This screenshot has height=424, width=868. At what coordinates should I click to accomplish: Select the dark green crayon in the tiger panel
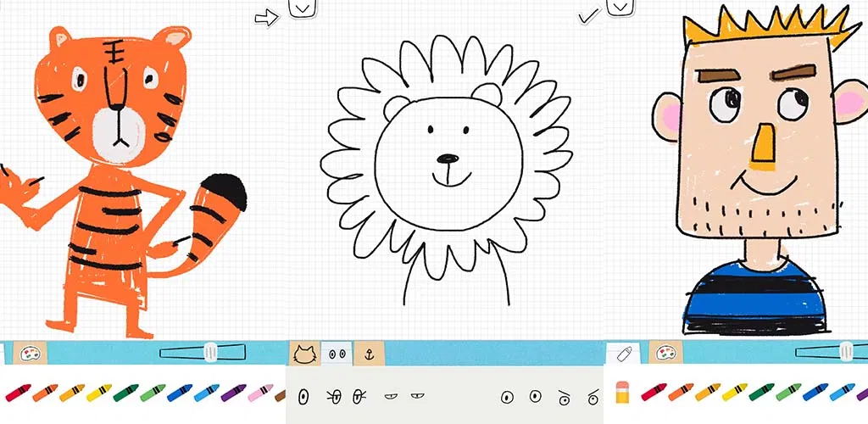click(125, 393)
